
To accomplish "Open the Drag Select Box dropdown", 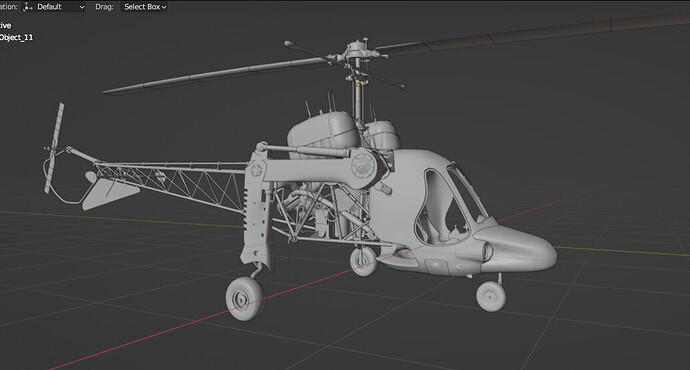I will point(144,7).
